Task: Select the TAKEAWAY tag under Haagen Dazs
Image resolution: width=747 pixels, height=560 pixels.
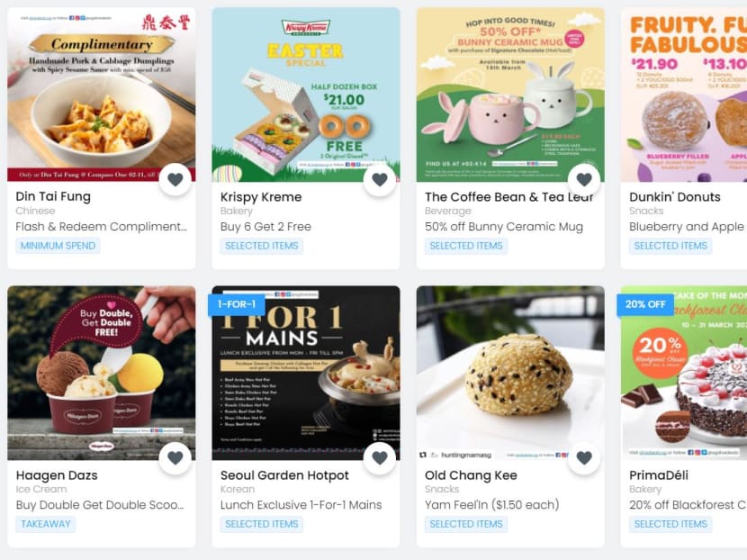Action: coord(46,524)
